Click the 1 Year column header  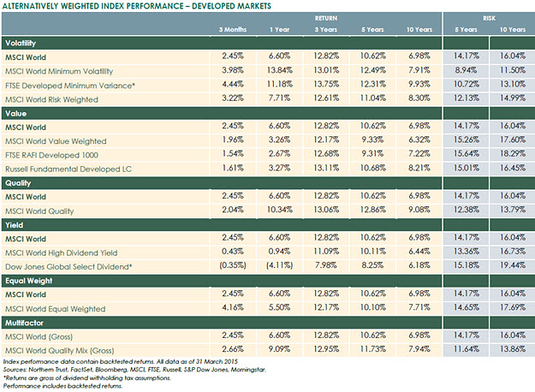279,30
